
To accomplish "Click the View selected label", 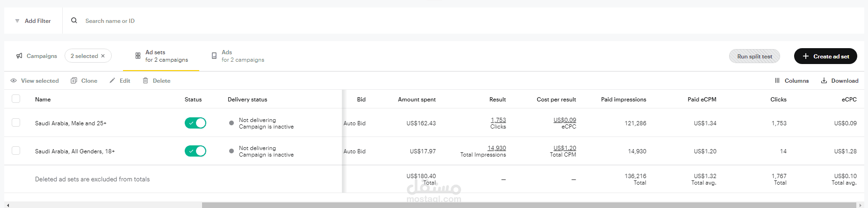I will [40, 81].
